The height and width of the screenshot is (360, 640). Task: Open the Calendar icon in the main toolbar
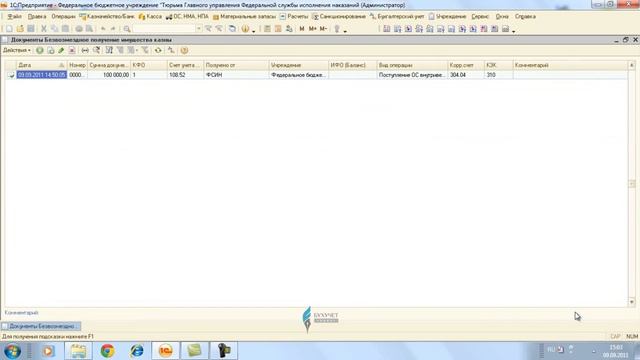pyautogui.click(x=278, y=29)
